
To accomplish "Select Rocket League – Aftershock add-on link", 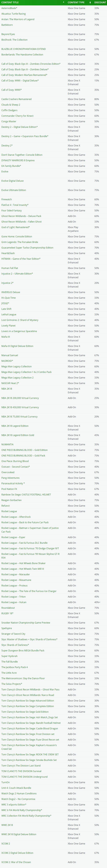I will (x=16, y=517).
